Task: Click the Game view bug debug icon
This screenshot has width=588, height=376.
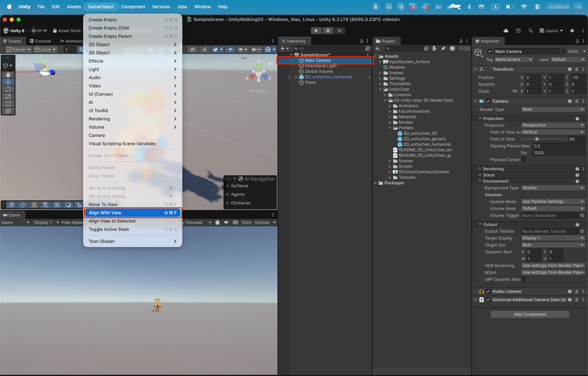Action: (x=217, y=222)
